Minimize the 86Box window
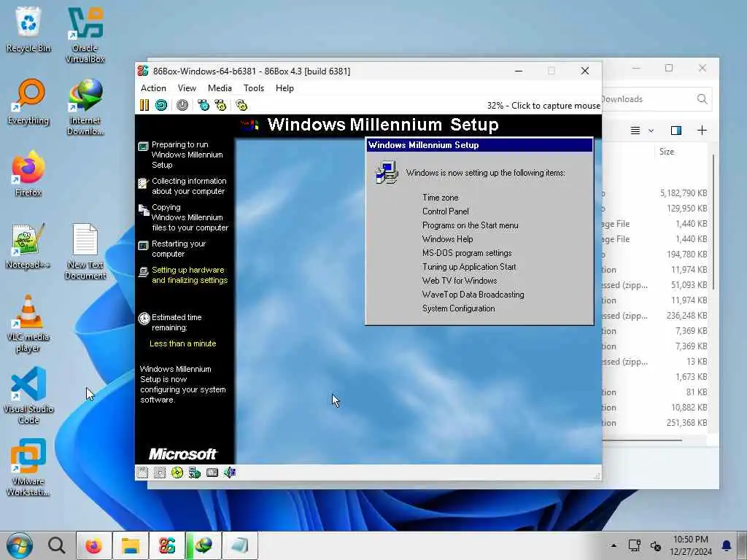 519,71
